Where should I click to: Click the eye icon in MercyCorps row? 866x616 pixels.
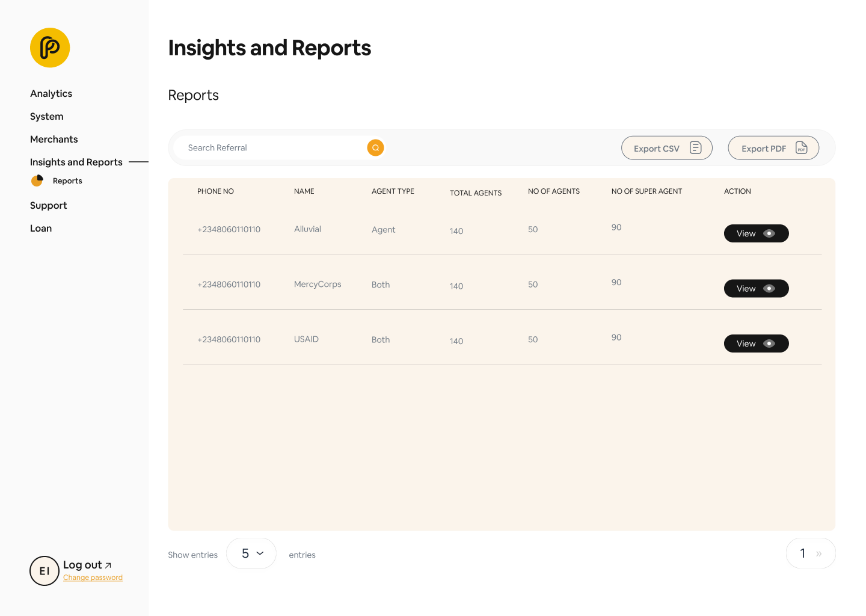point(769,289)
